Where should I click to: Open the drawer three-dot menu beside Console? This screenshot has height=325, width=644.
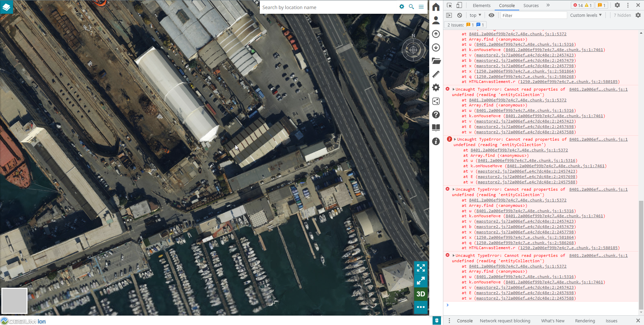point(449,321)
